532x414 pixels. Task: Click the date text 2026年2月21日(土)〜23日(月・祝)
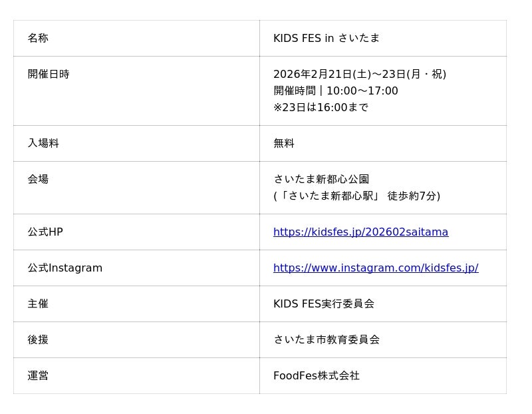coord(359,75)
